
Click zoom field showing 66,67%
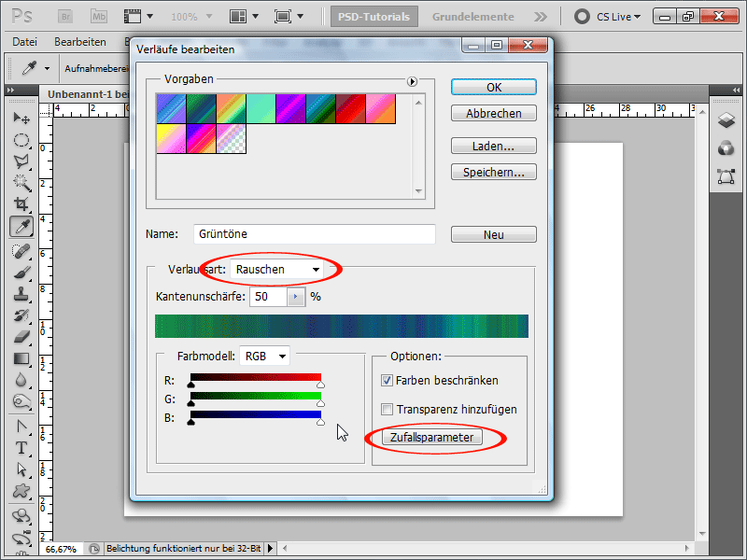(x=62, y=549)
